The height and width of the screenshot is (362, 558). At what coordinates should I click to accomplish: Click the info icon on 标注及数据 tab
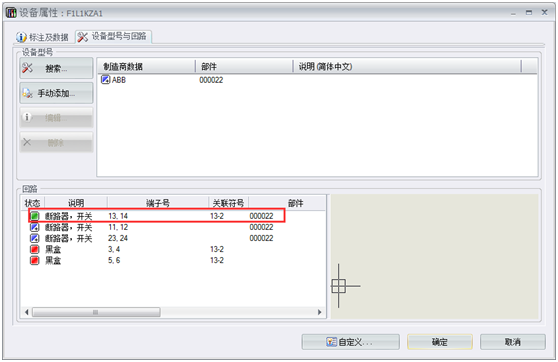click(x=21, y=37)
